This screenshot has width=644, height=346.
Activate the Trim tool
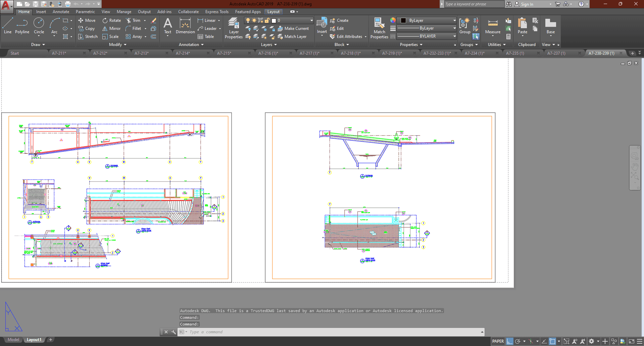click(x=133, y=20)
